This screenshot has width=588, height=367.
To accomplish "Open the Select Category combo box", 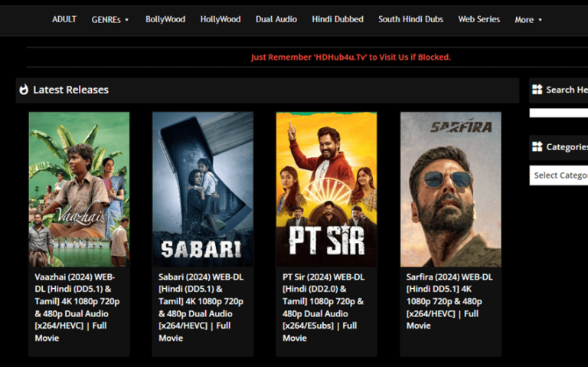I will (559, 175).
